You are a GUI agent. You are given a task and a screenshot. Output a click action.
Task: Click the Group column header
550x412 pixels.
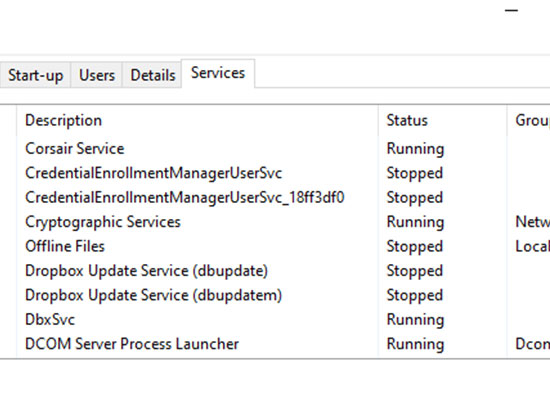(529, 120)
